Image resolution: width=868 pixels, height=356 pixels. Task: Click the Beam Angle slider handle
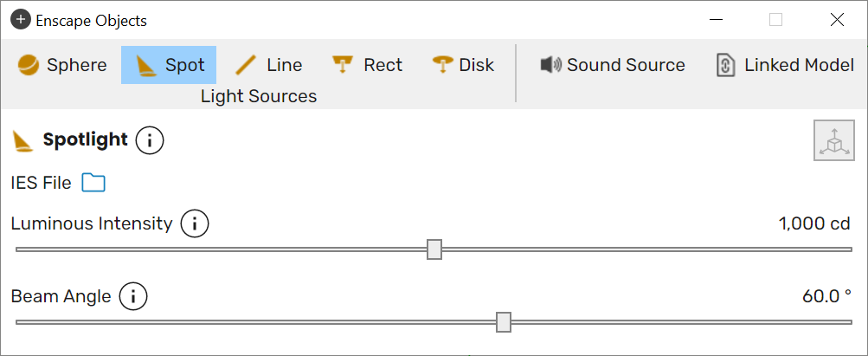click(x=503, y=321)
